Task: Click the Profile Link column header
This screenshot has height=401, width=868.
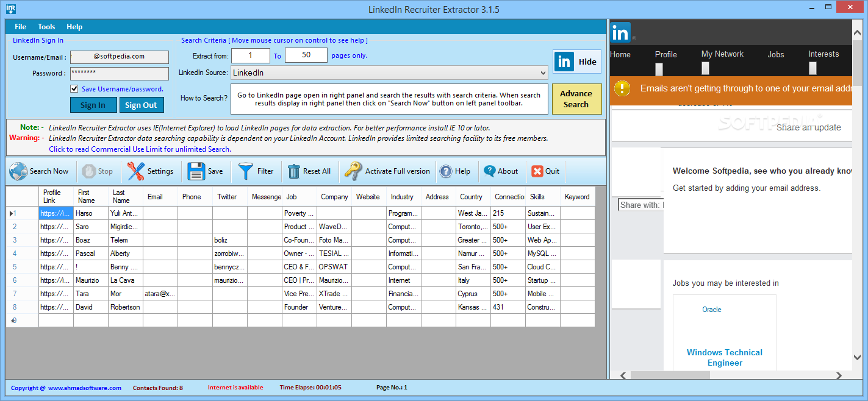Action: pos(56,196)
